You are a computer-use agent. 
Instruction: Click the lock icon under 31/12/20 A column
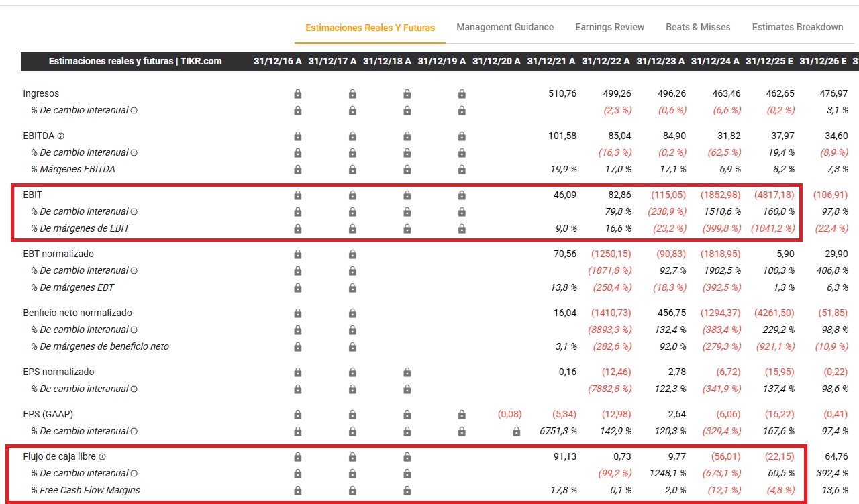click(x=516, y=432)
